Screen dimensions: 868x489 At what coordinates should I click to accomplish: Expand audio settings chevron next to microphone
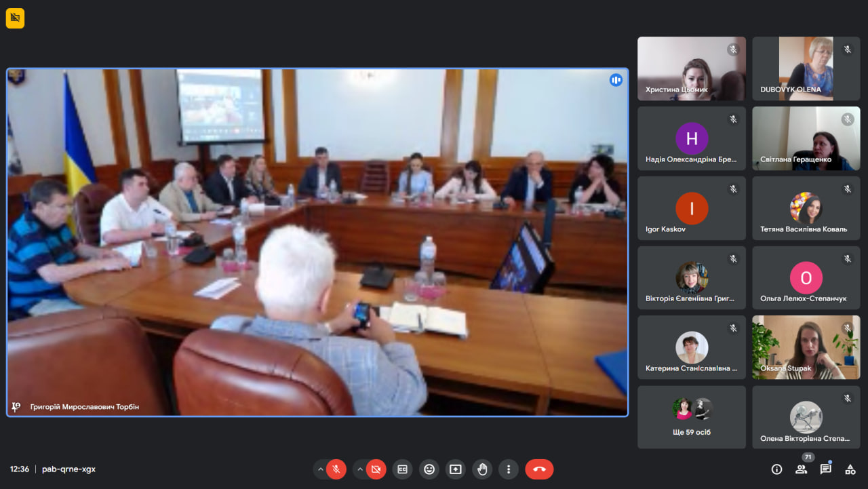coord(321,469)
